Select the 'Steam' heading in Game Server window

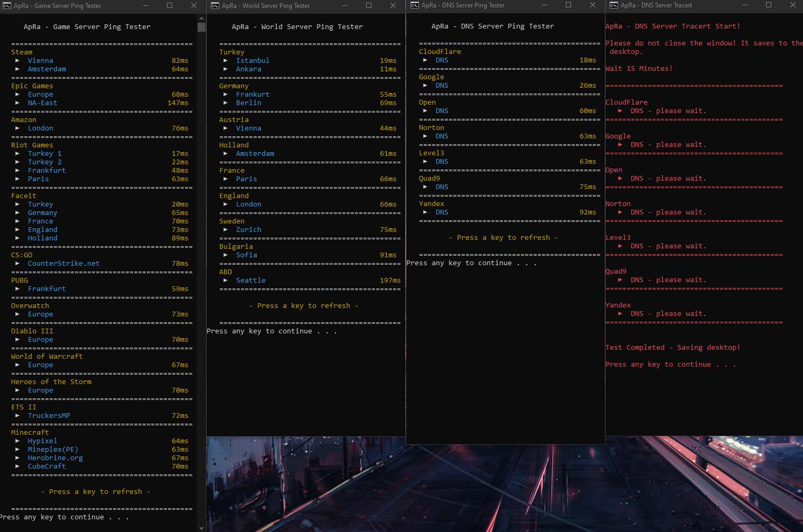point(22,52)
